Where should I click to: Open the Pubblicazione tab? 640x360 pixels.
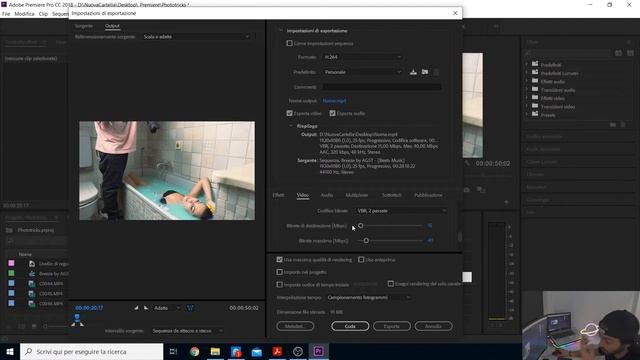428,195
